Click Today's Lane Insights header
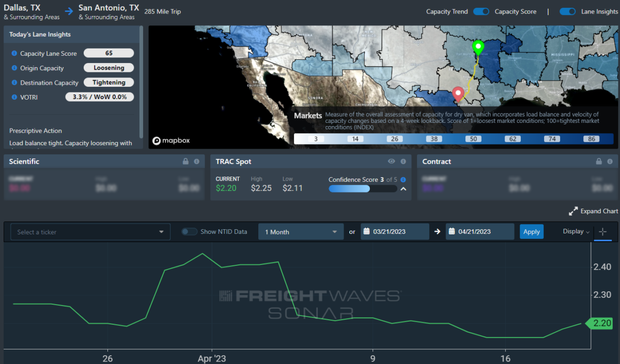This screenshot has height=364, width=620. click(40, 34)
